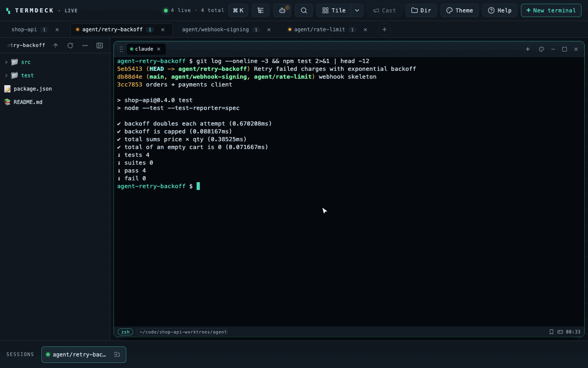The width and height of the screenshot is (588, 368).
Task: Open the Tile layout dropdown arrow
Action: click(357, 10)
